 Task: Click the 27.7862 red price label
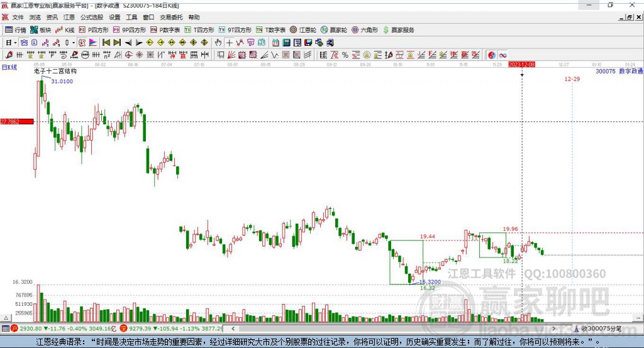pos(17,121)
